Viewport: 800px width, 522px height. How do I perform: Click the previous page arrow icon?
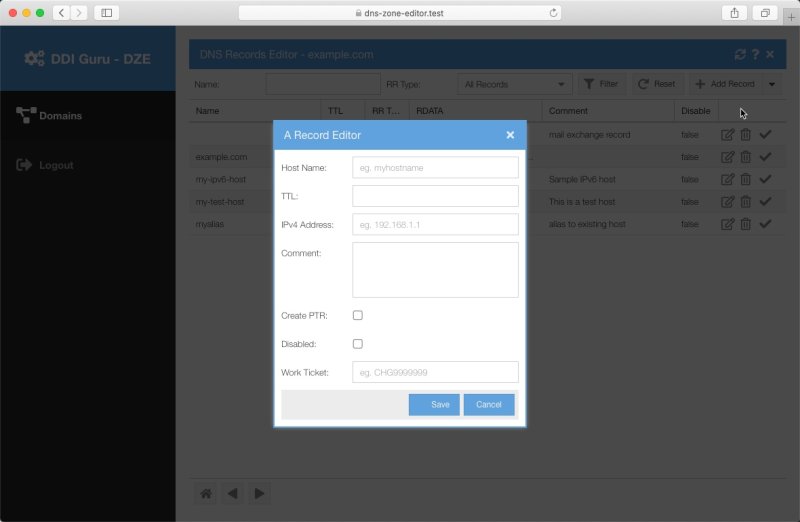tap(232, 493)
